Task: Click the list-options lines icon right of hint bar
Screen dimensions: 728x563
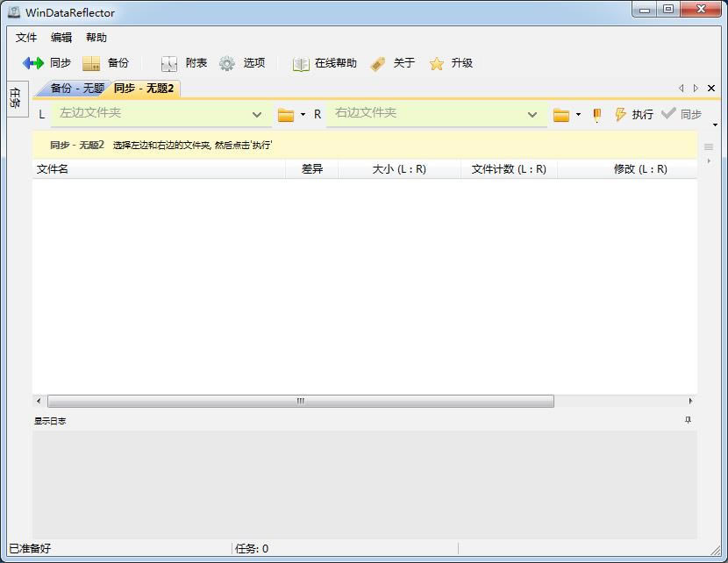Action: 709,147
